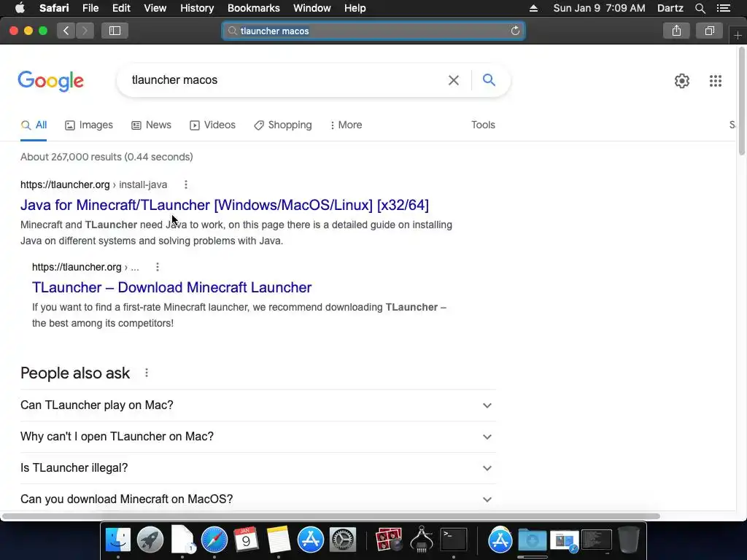Open the Safari application menu
This screenshot has width=747, height=560.
pyautogui.click(x=54, y=8)
